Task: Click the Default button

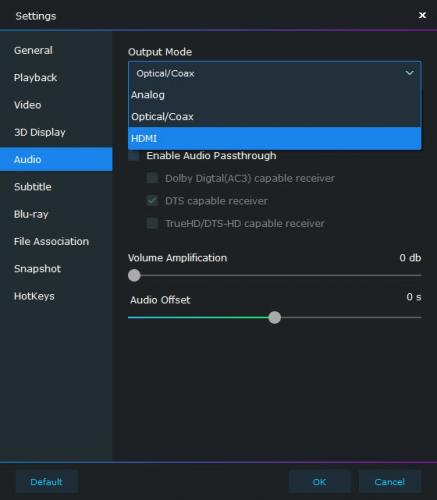Action: 47,482
